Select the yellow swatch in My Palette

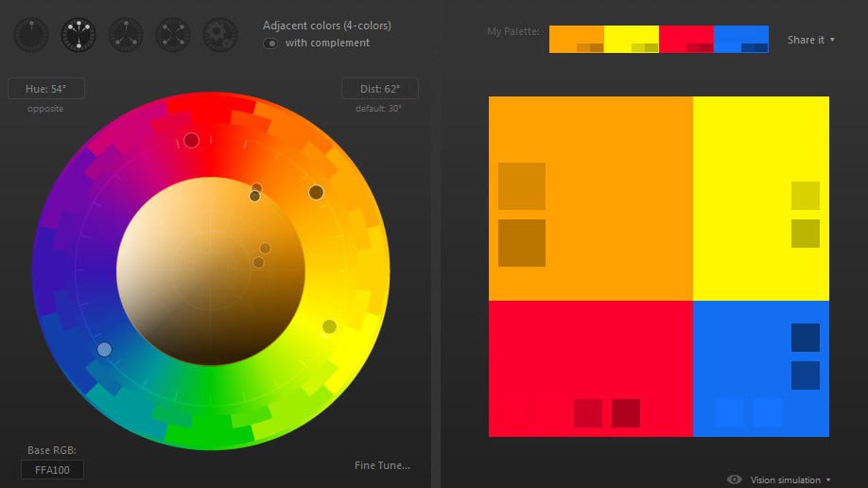(x=631, y=39)
